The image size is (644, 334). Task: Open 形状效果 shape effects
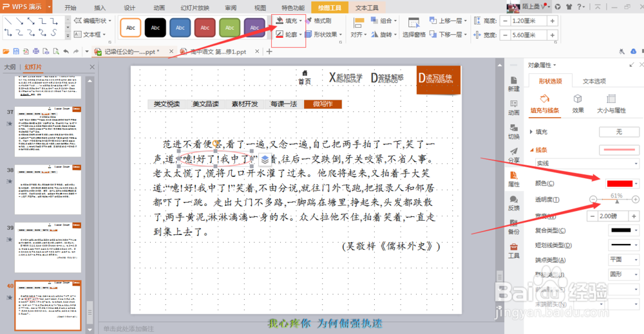tap(323, 35)
